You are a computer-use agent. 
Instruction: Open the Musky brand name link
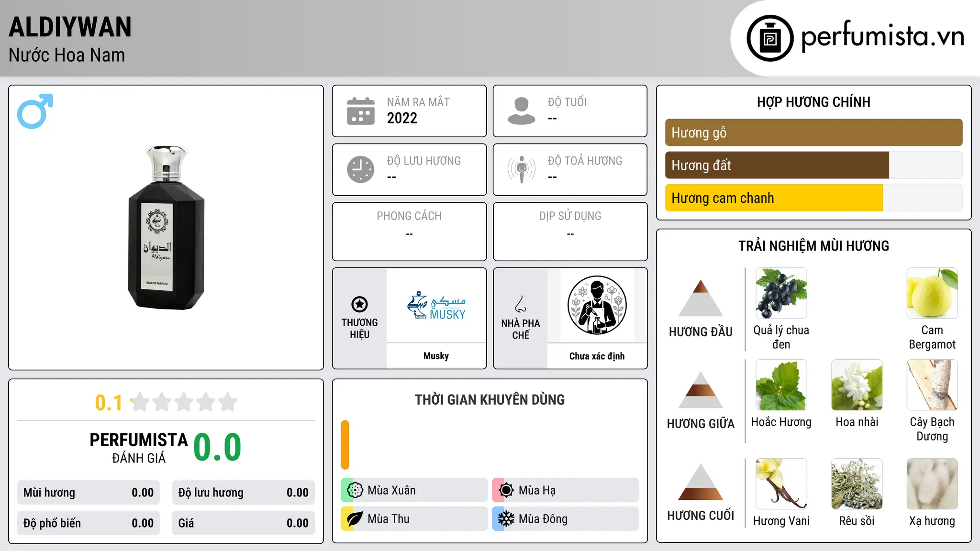(x=436, y=356)
